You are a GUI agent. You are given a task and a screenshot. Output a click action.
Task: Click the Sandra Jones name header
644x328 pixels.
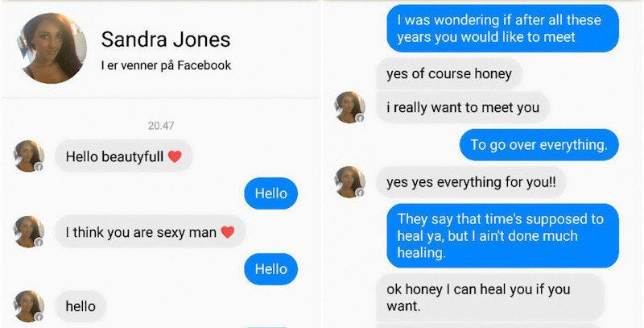pyautogui.click(x=166, y=39)
